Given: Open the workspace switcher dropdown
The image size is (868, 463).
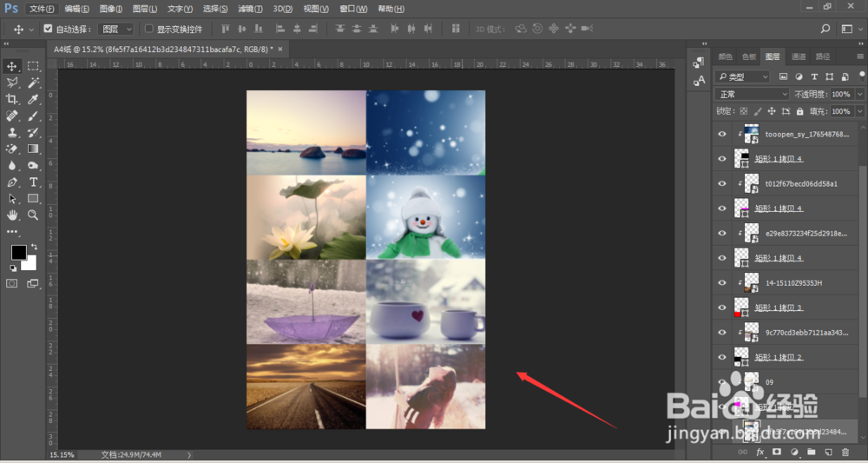Looking at the screenshot, I should 847,29.
